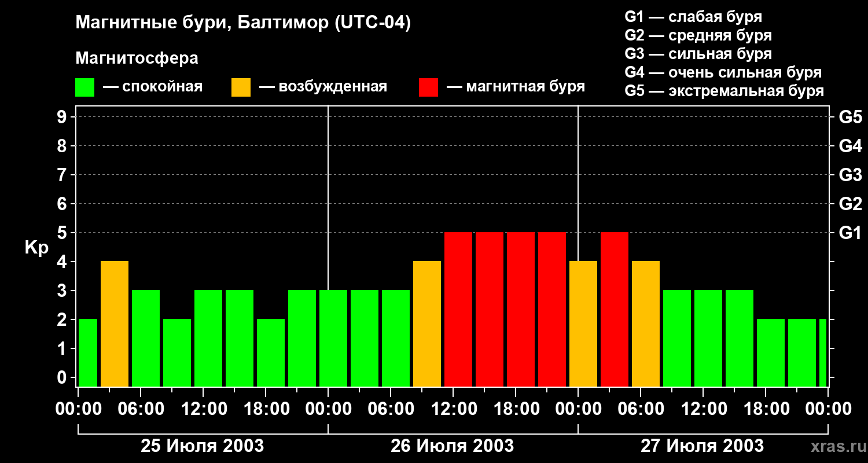Select the green bar over 06:00 on 25 Июля

point(146,339)
